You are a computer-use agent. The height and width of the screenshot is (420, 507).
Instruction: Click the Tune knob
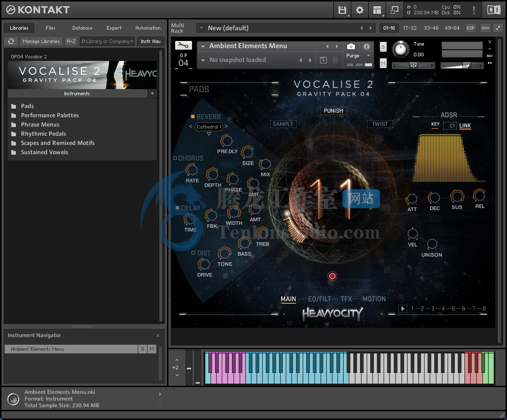[400, 49]
